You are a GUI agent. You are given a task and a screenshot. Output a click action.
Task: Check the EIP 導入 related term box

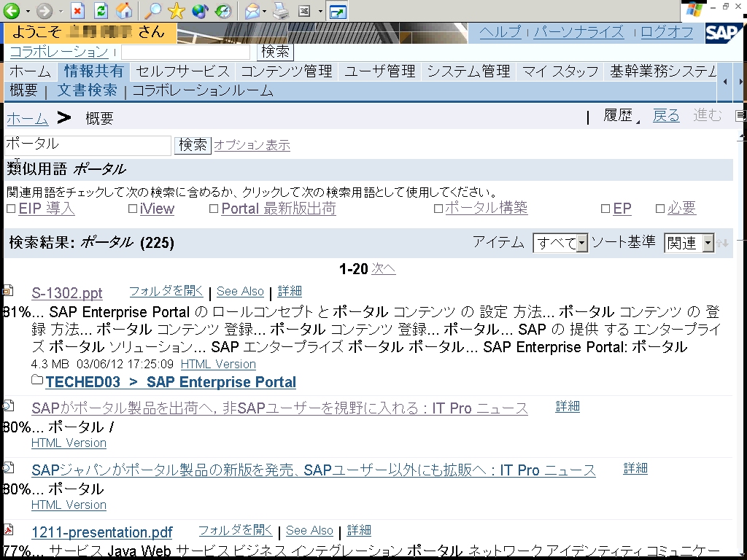[x=11, y=209]
